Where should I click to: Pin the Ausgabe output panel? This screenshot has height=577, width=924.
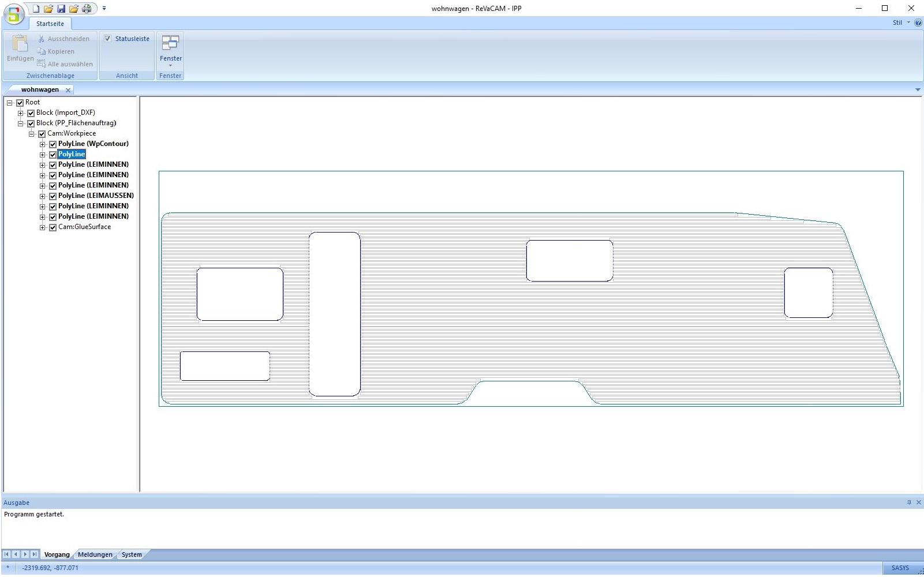coord(909,503)
